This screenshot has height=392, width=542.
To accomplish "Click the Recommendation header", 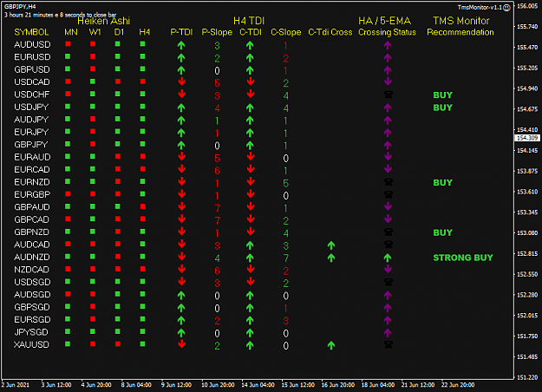I will tap(460, 32).
